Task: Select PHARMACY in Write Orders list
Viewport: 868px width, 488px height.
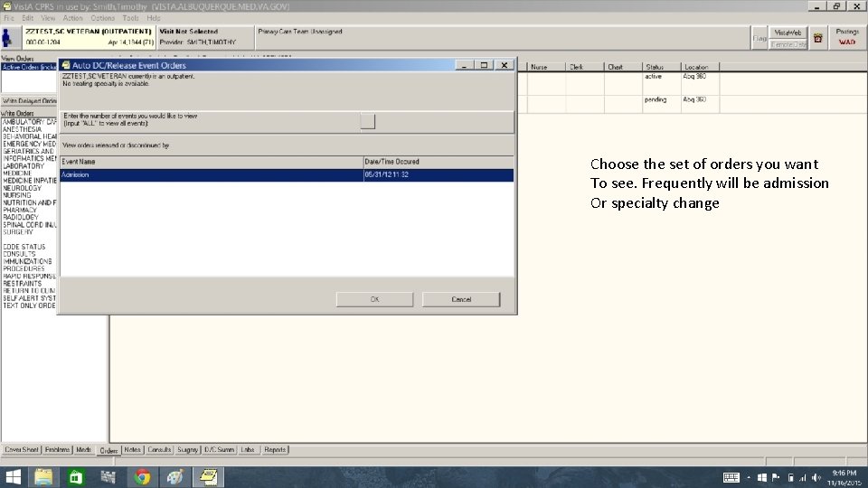Action: pos(20,211)
